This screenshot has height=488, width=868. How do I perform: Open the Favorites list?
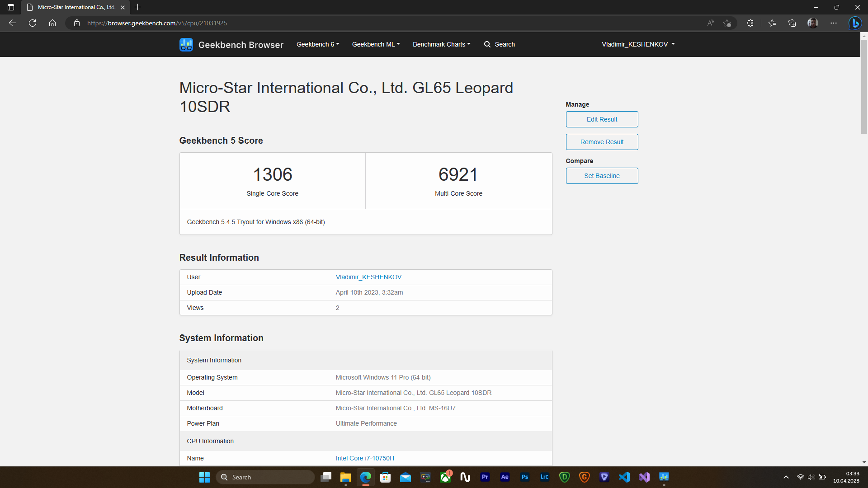pyautogui.click(x=772, y=23)
